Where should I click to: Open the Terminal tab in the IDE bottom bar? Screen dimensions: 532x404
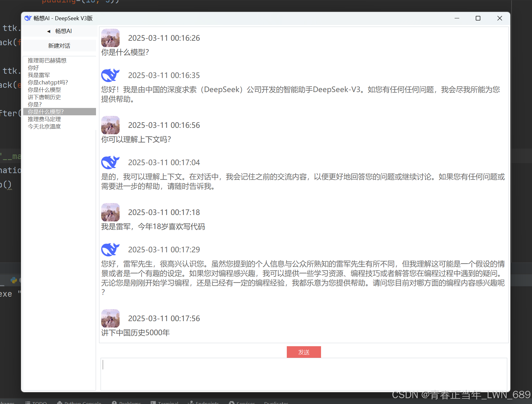coord(164,402)
